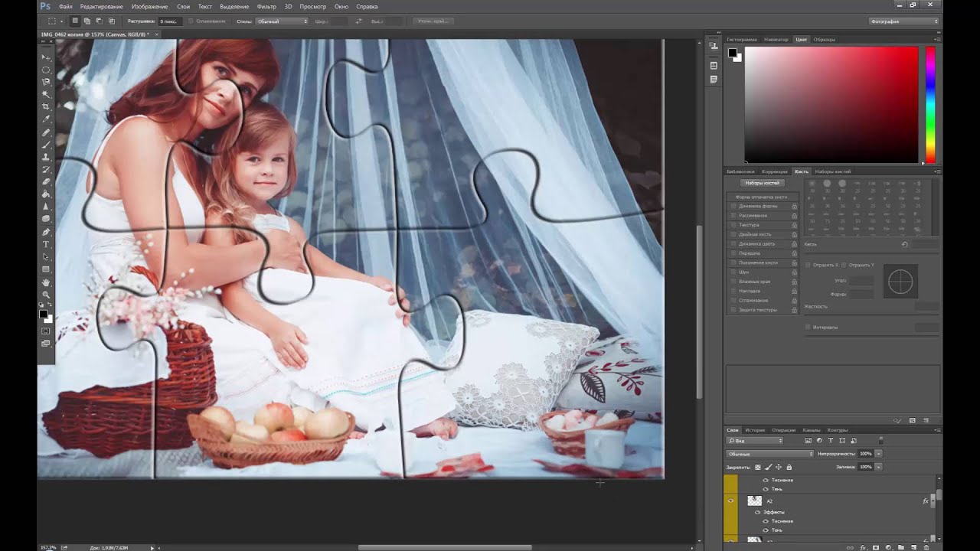Click the trash icon to delete layer
The height and width of the screenshot is (551, 980).
[x=926, y=547]
